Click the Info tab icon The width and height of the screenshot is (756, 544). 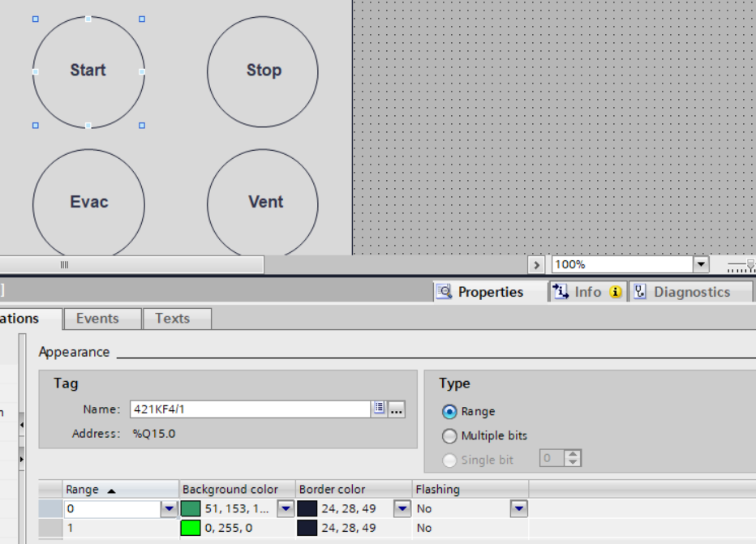tap(560, 292)
